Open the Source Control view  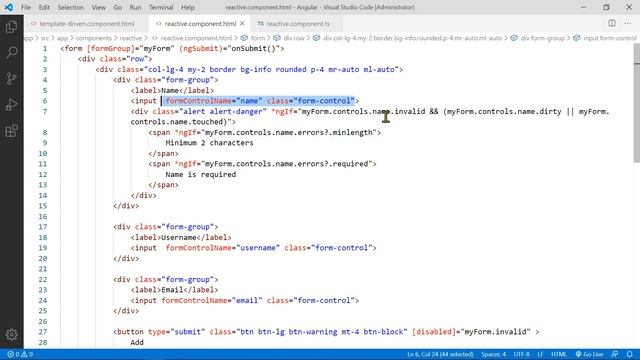11,79
